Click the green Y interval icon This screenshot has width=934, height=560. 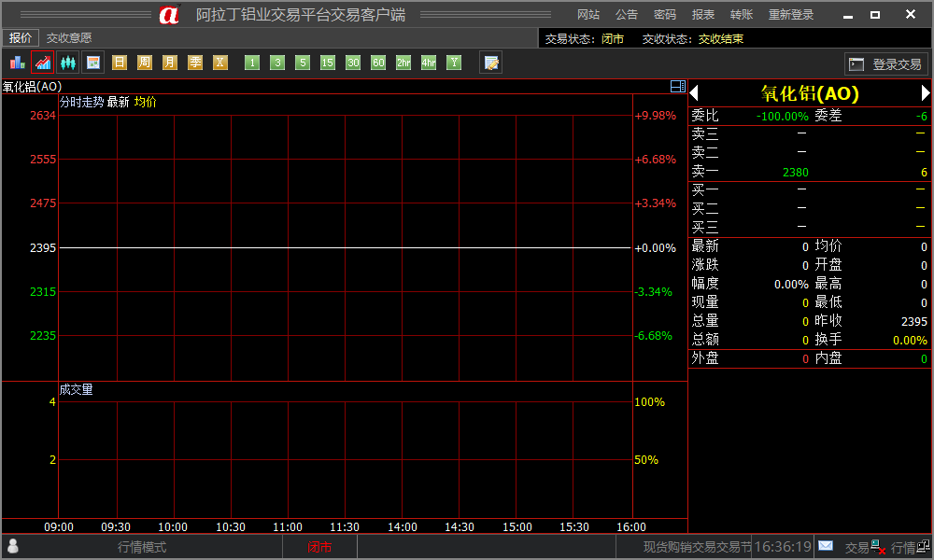click(454, 63)
